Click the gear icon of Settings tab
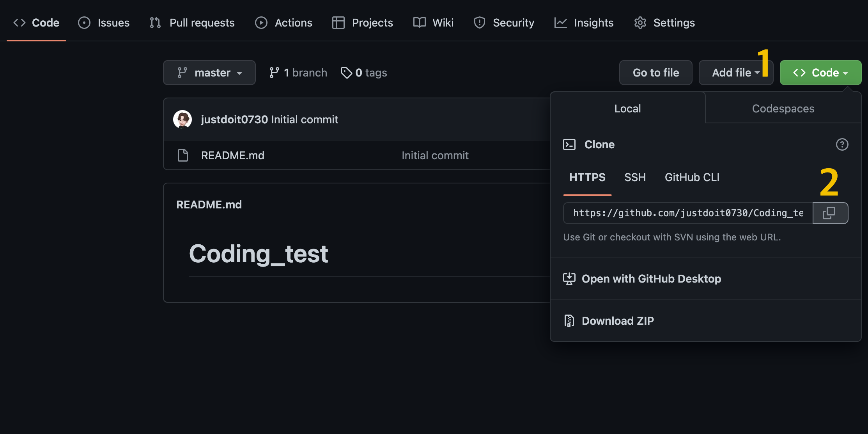Image resolution: width=868 pixels, height=434 pixels. [640, 23]
